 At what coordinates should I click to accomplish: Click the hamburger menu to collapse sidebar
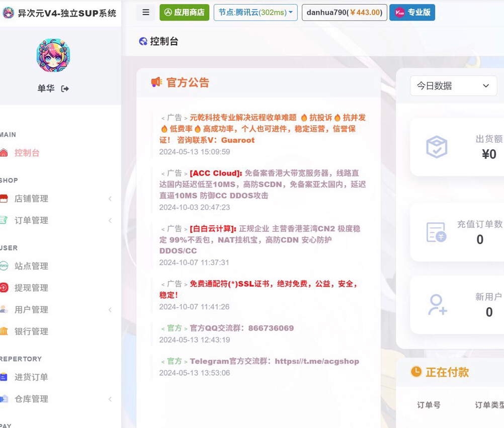click(x=145, y=12)
